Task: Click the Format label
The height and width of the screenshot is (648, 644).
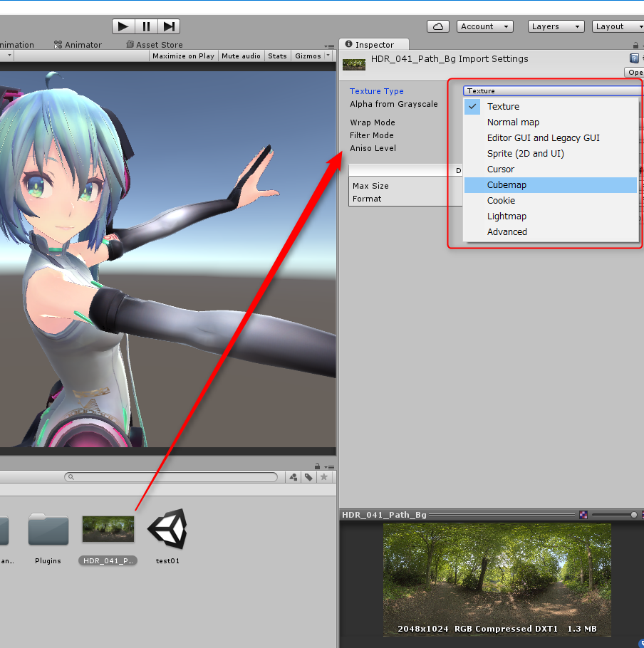Action: pyautogui.click(x=367, y=199)
